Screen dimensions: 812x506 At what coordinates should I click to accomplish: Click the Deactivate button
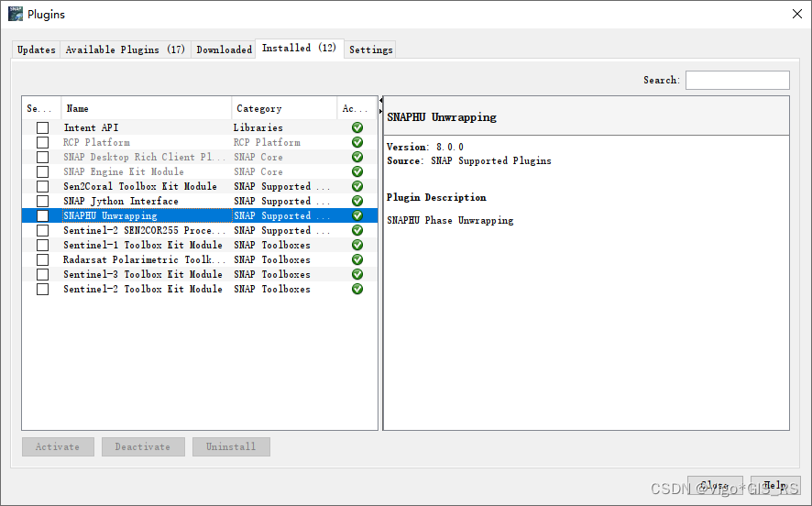click(143, 446)
